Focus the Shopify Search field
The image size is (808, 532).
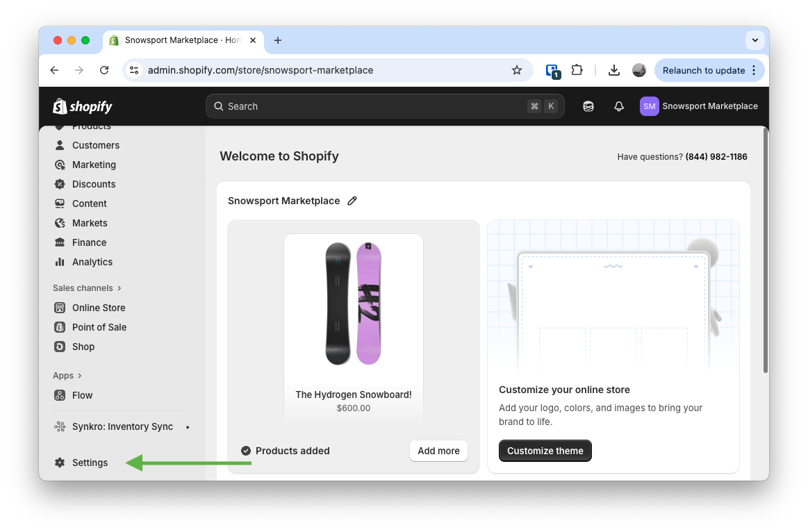[385, 106]
